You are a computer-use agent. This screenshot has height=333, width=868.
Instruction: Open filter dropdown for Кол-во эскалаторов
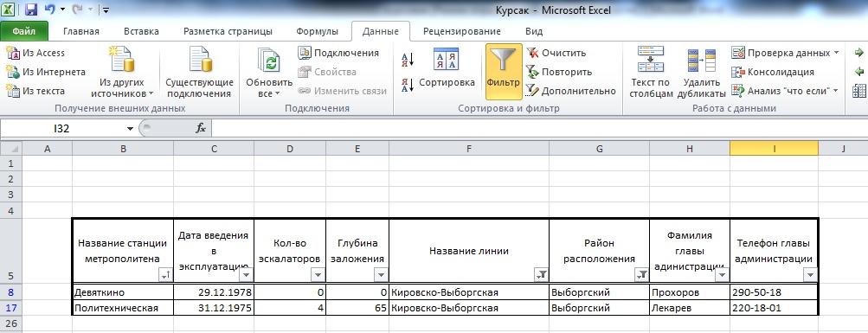(318, 275)
